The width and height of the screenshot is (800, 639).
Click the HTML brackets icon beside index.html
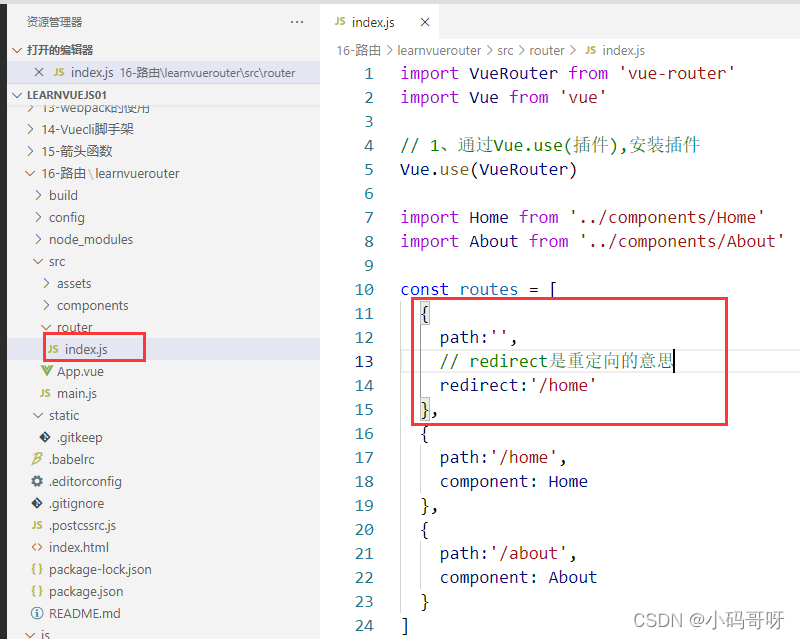click(37, 547)
